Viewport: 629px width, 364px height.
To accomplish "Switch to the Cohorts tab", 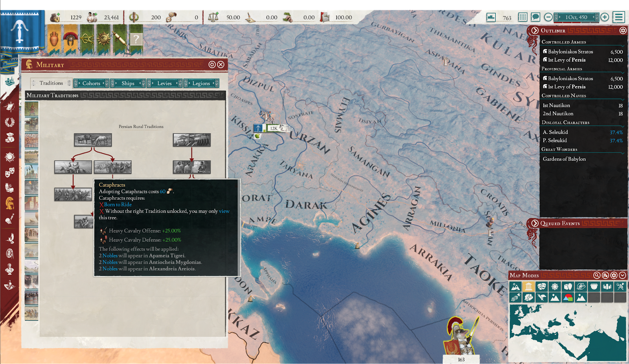I will (91, 83).
